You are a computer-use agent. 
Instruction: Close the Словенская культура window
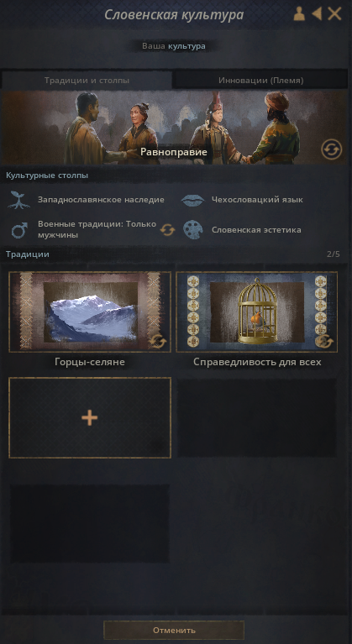[x=334, y=14]
